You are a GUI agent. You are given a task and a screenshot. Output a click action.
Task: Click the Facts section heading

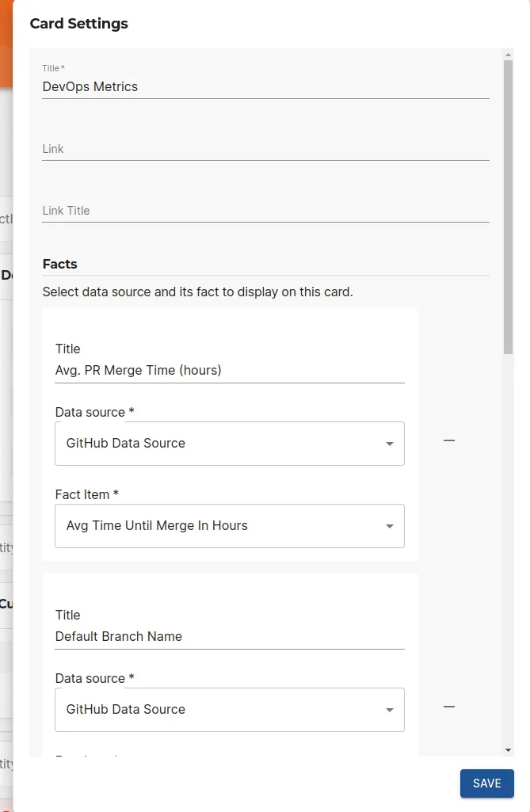60,264
